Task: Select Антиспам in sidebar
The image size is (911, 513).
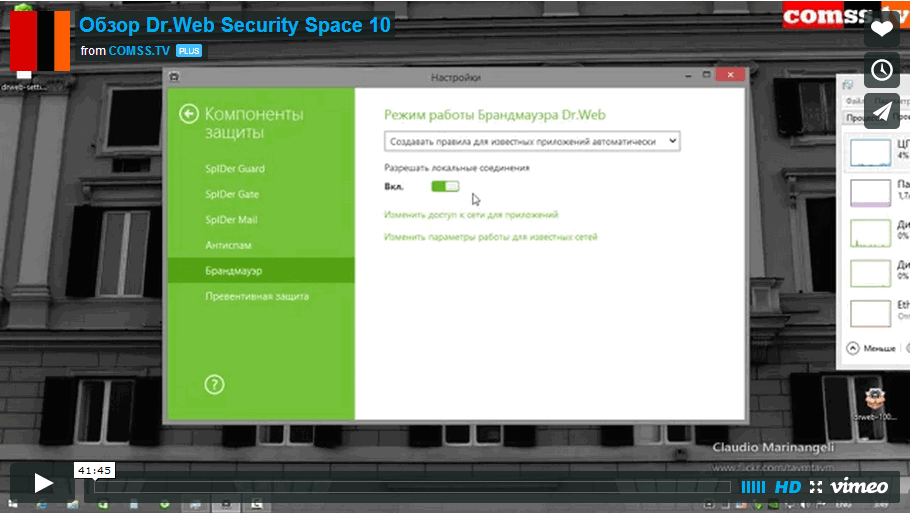Action: pyautogui.click(x=261, y=245)
